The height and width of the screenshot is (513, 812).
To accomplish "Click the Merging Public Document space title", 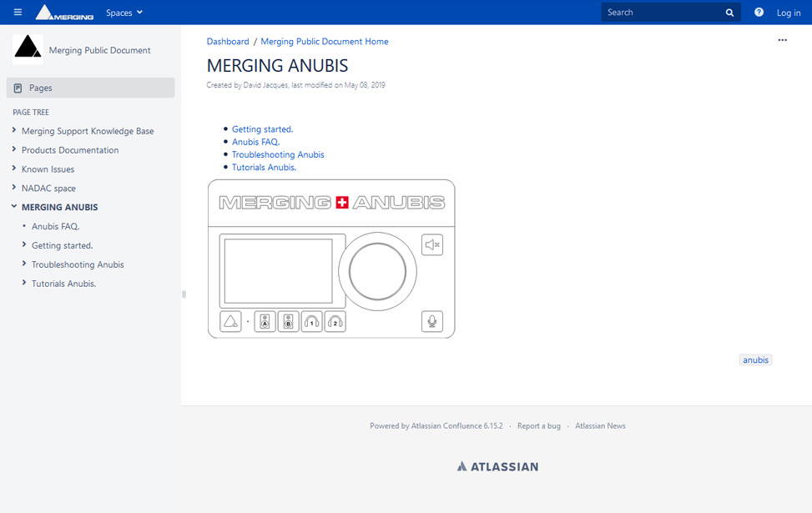I will pyautogui.click(x=99, y=50).
